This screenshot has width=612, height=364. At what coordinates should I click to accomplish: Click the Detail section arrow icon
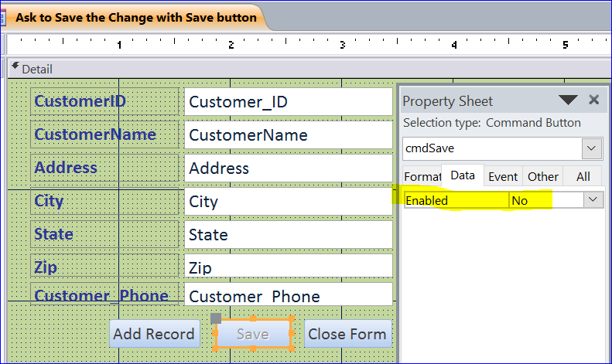click(15, 66)
